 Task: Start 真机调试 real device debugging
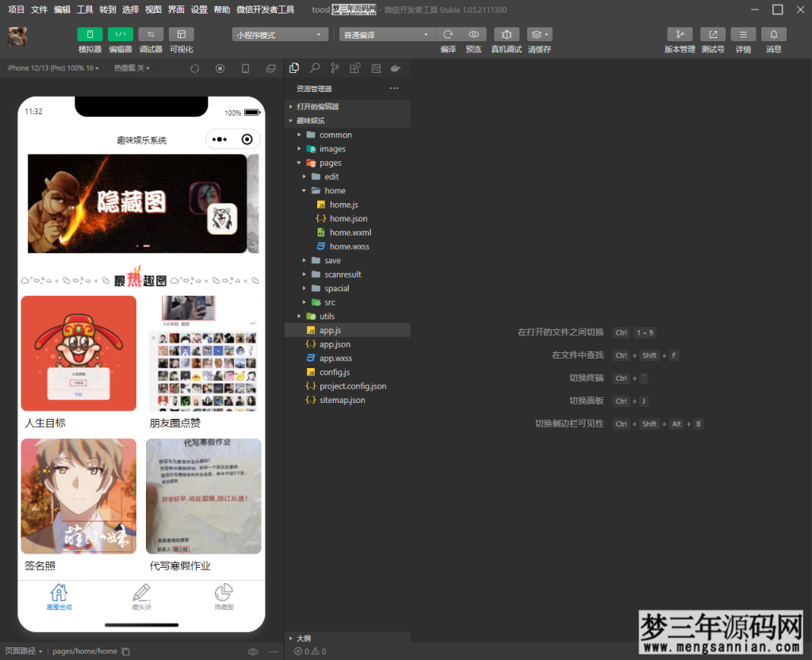pos(505,35)
